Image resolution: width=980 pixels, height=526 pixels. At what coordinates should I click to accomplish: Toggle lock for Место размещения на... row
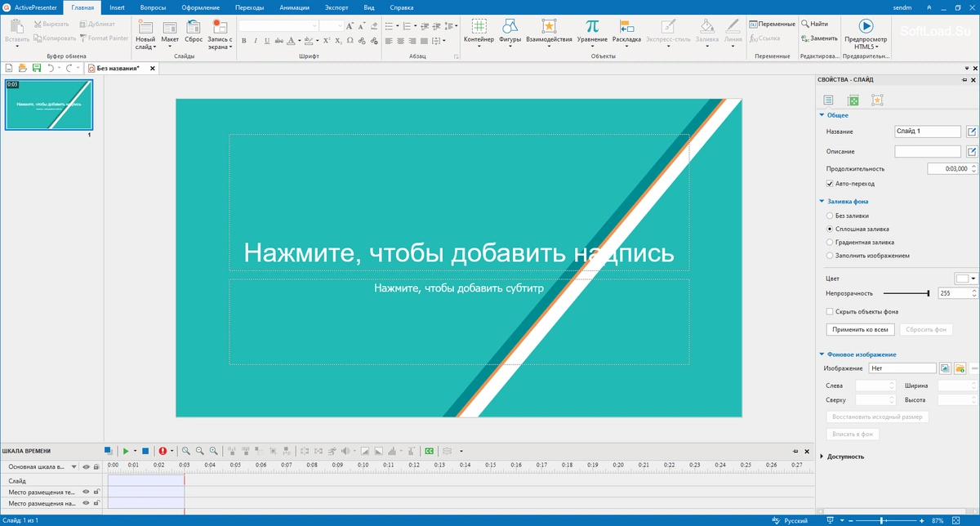pos(96,503)
